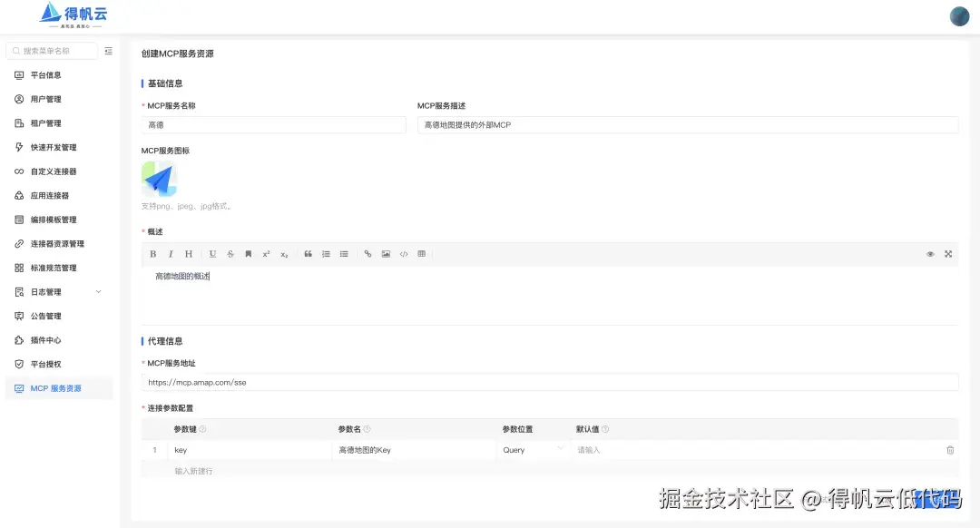Click the help icon beside 参数键
Viewport: 980px width, 528px height.
(202, 429)
